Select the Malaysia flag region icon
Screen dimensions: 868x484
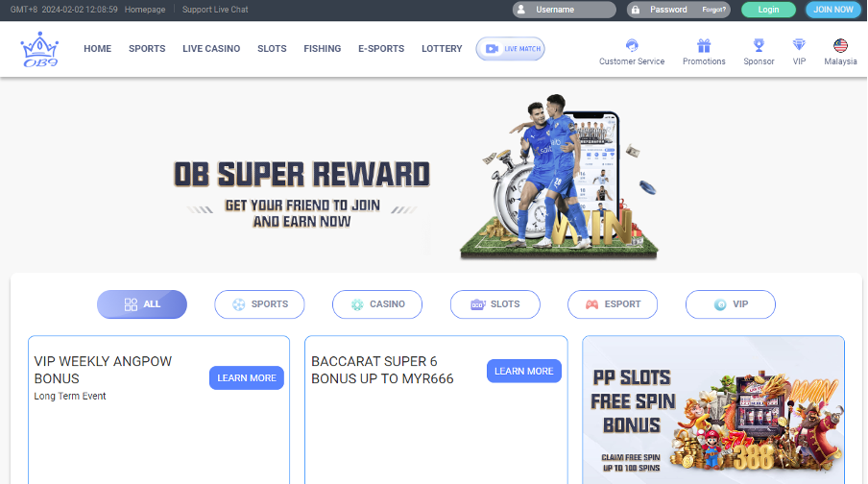click(840, 45)
